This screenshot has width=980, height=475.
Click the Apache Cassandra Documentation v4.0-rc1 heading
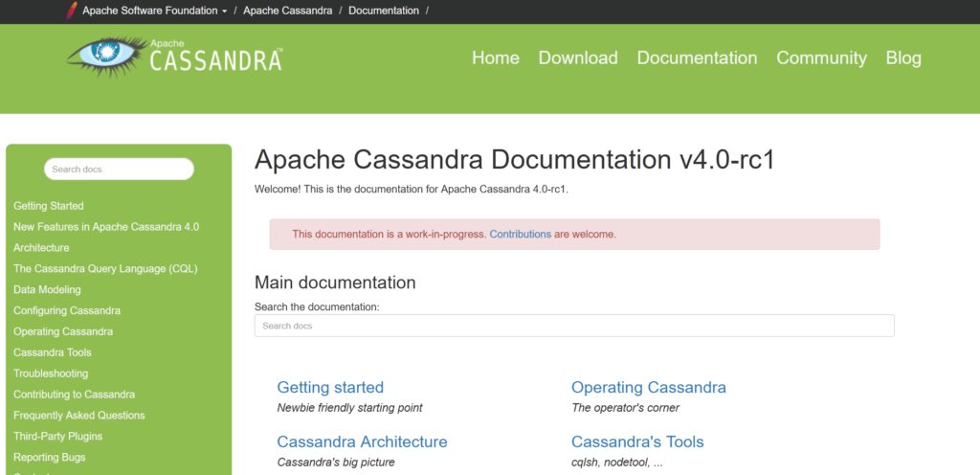pyautogui.click(x=514, y=160)
